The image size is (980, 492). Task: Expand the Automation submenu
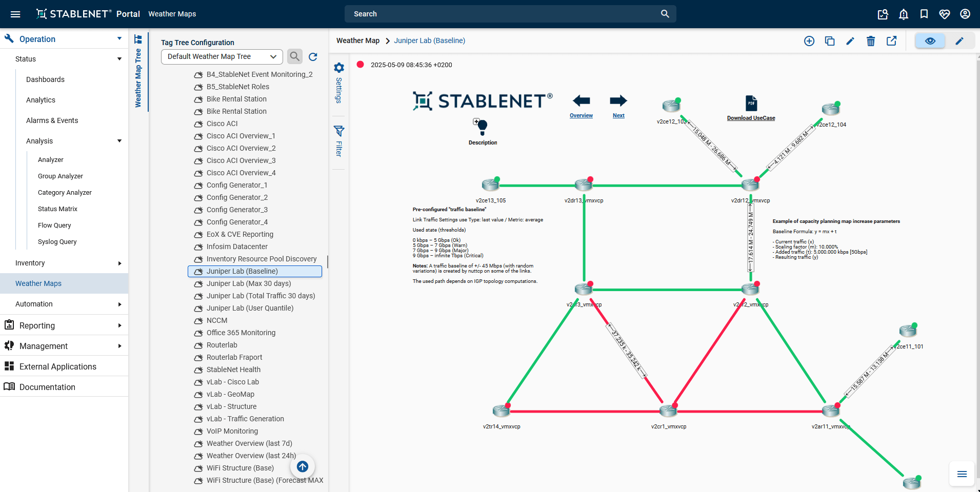point(119,304)
